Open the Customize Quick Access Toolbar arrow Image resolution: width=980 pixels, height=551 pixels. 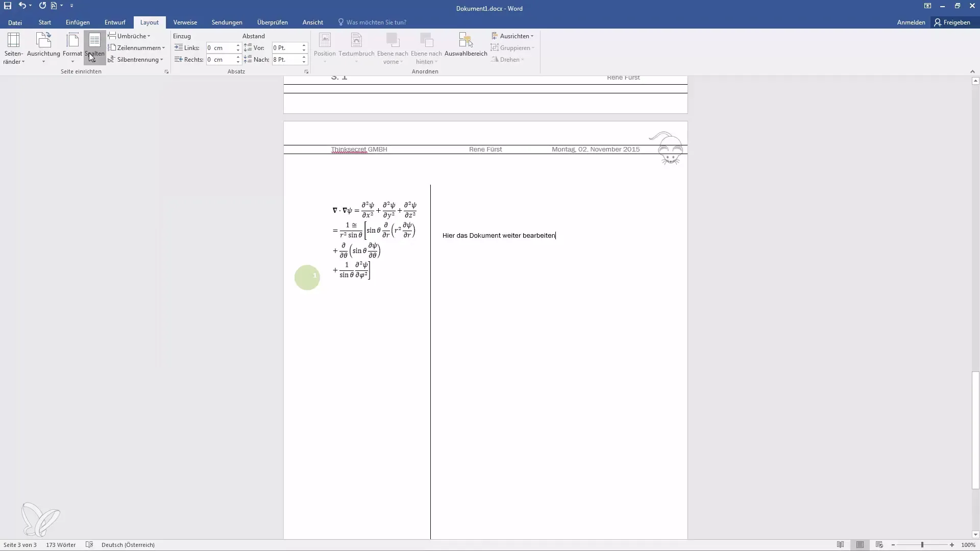tap(71, 6)
